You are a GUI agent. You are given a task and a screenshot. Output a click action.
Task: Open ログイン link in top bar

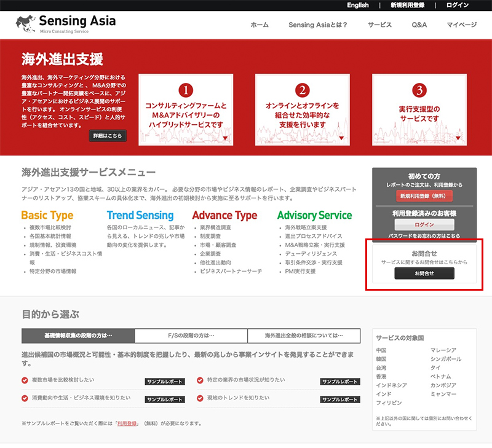click(458, 5)
